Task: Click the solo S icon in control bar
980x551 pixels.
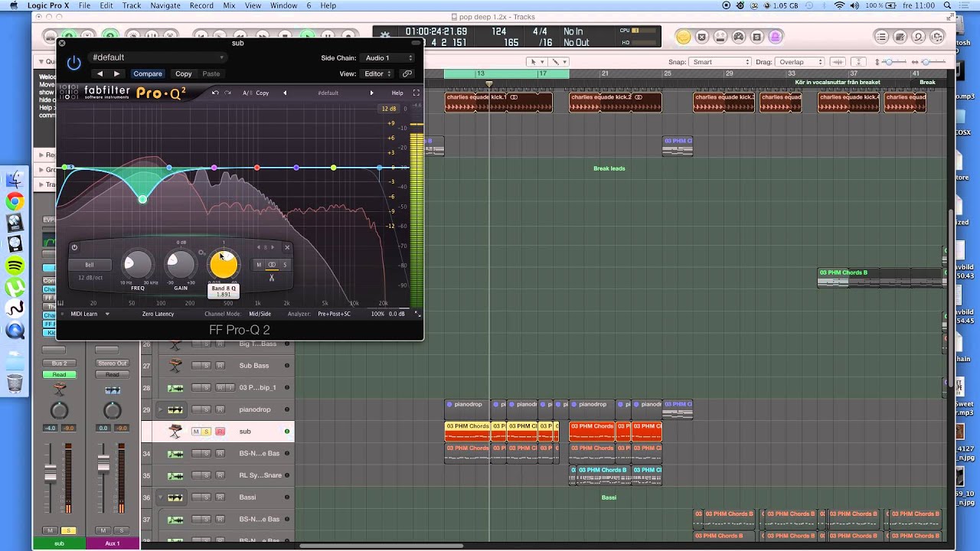Action: point(757,37)
